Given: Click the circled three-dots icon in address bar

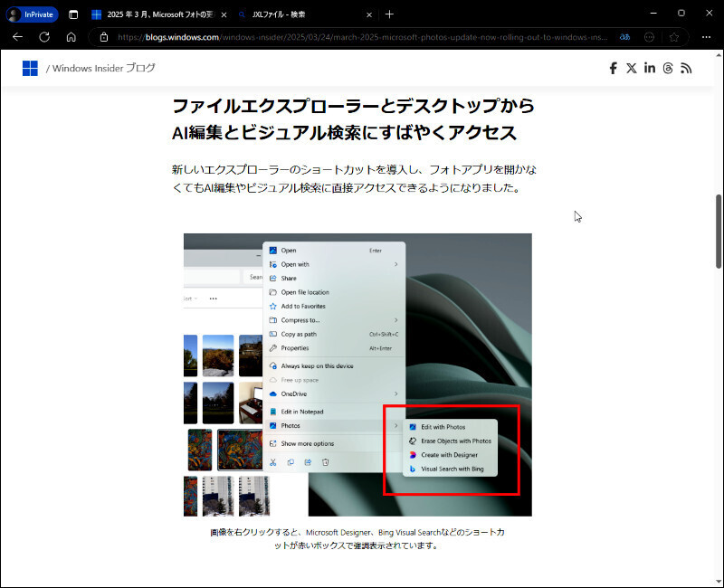Looking at the screenshot, I should coord(649,37).
